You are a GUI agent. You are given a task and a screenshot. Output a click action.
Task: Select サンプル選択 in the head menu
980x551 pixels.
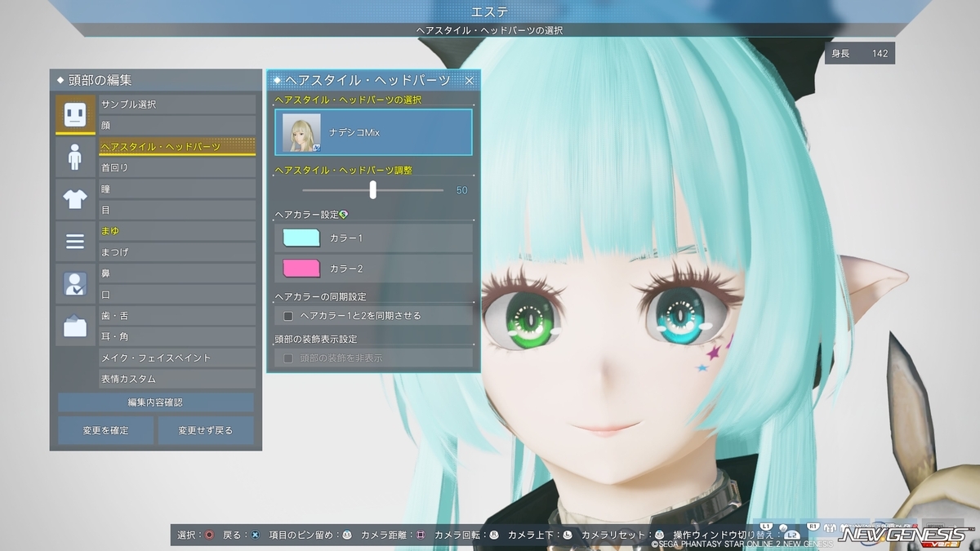pos(177,104)
